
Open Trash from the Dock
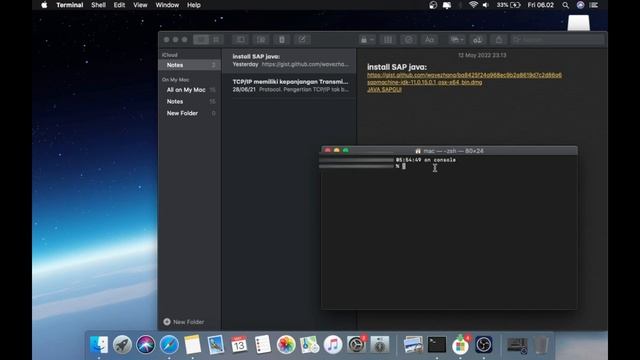[541, 345]
